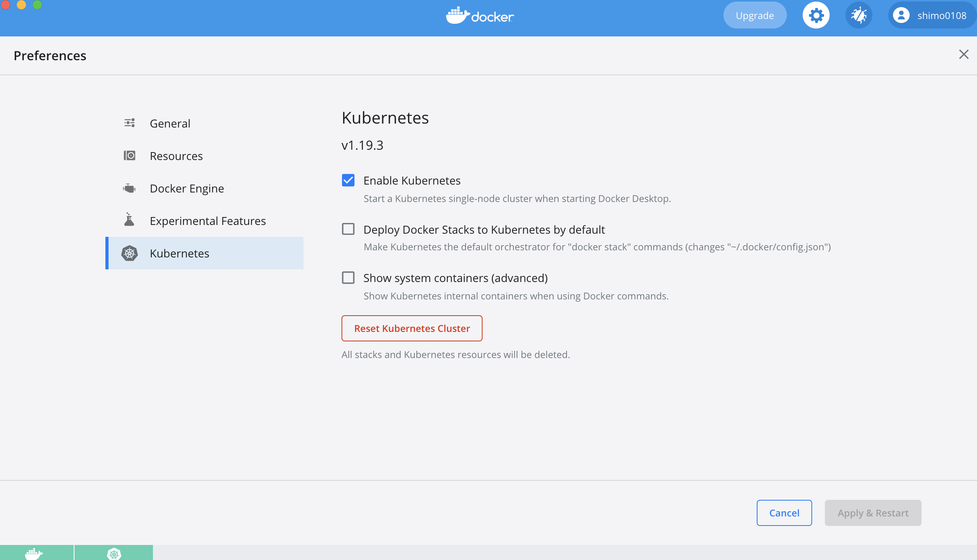The height and width of the screenshot is (560, 977).
Task: Click the settings gear icon in header
Action: 816,15
